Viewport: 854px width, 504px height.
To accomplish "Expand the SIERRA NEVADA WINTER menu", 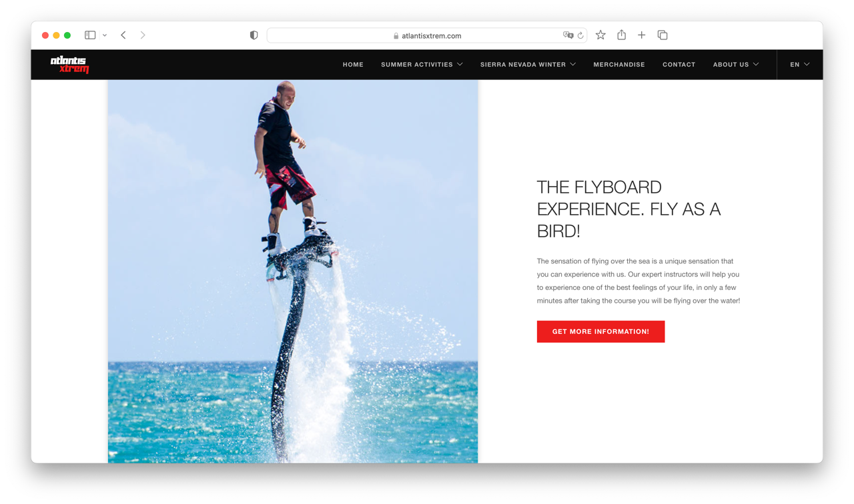I will point(528,65).
